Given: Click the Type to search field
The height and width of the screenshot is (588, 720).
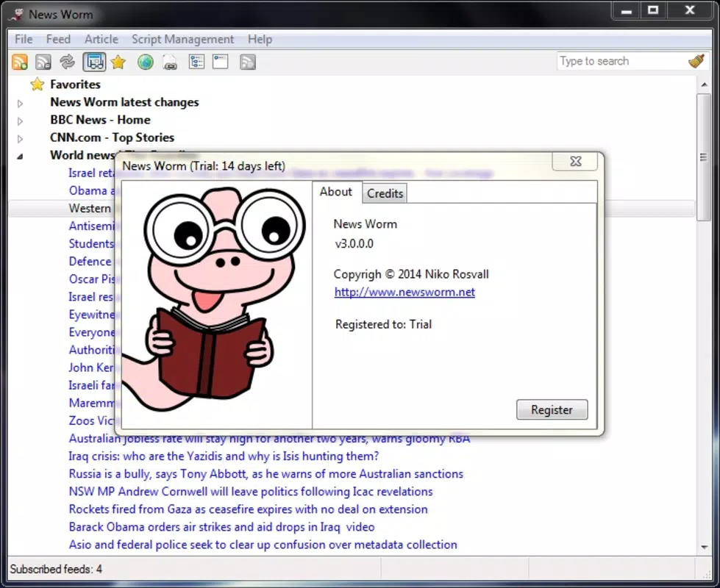Looking at the screenshot, I should pyautogui.click(x=621, y=61).
